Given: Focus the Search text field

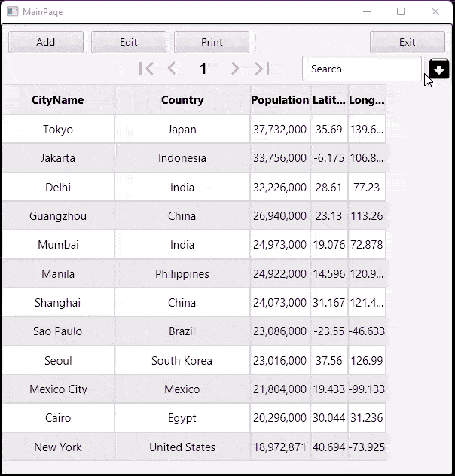Looking at the screenshot, I should point(362,69).
